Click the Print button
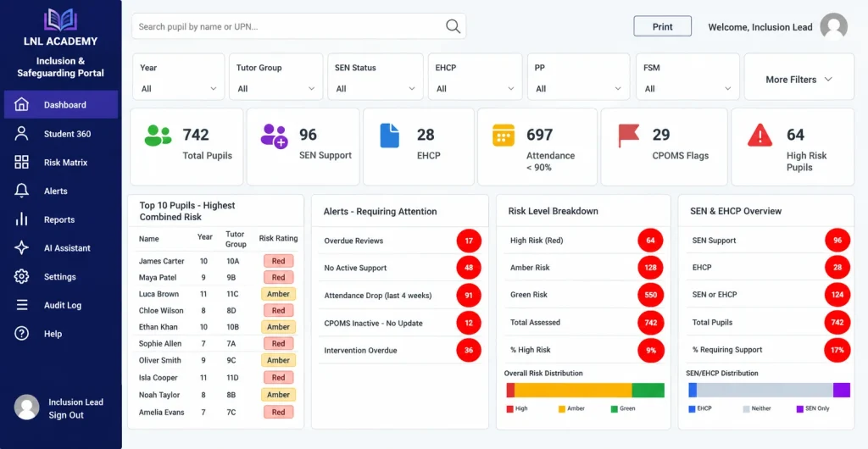 (x=663, y=26)
